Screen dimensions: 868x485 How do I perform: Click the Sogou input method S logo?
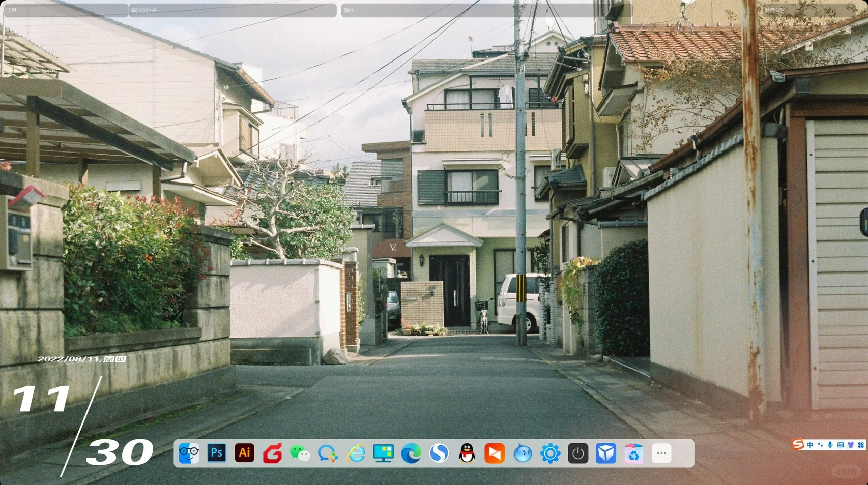798,445
